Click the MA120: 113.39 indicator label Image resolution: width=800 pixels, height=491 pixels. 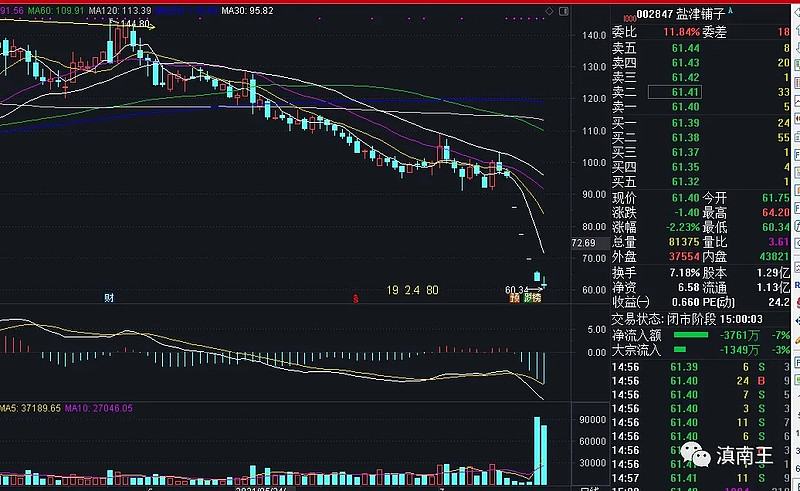pos(120,10)
